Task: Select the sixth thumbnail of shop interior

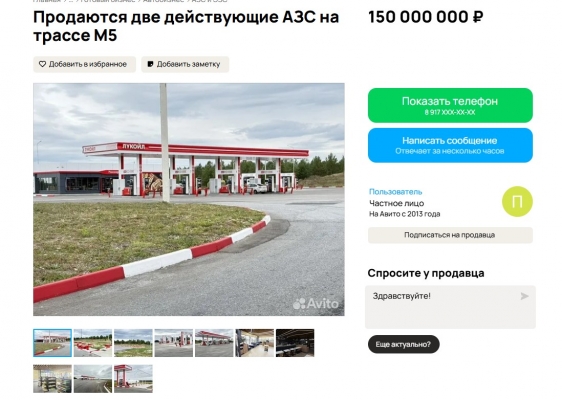Action: [254, 343]
